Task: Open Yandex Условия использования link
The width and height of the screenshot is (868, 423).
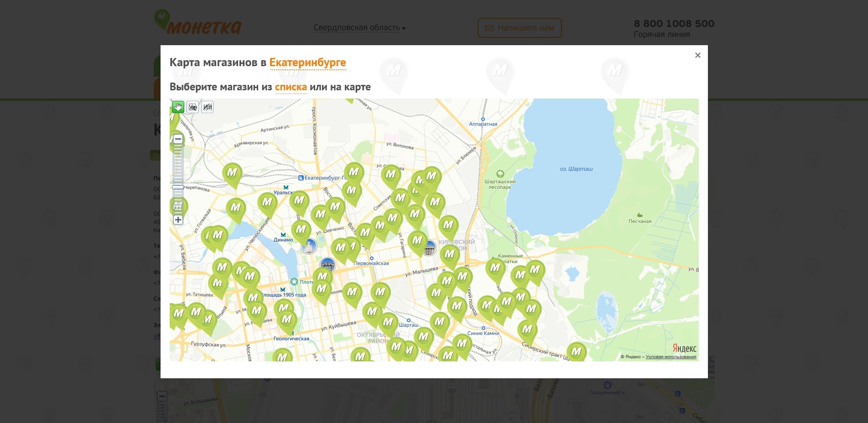Action: pos(670,357)
